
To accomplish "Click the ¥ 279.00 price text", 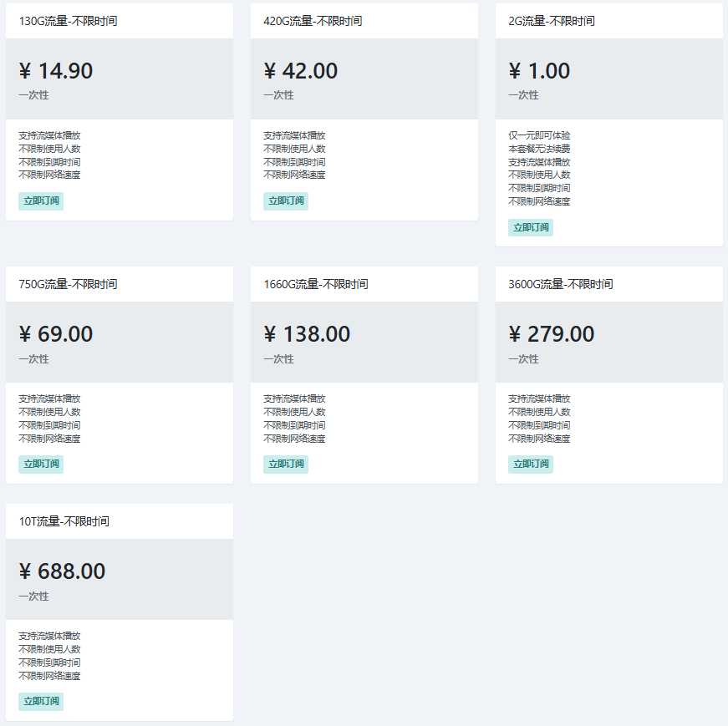I will pyautogui.click(x=552, y=335).
